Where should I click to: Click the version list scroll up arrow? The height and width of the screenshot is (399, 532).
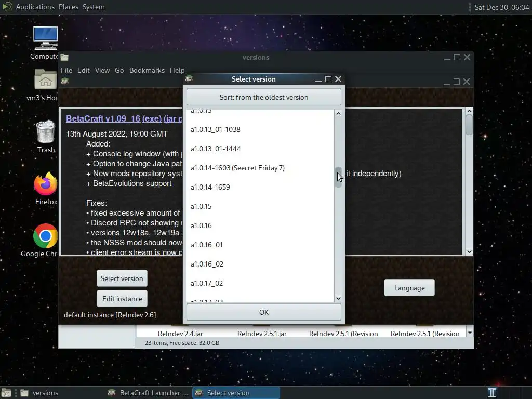pyautogui.click(x=338, y=114)
